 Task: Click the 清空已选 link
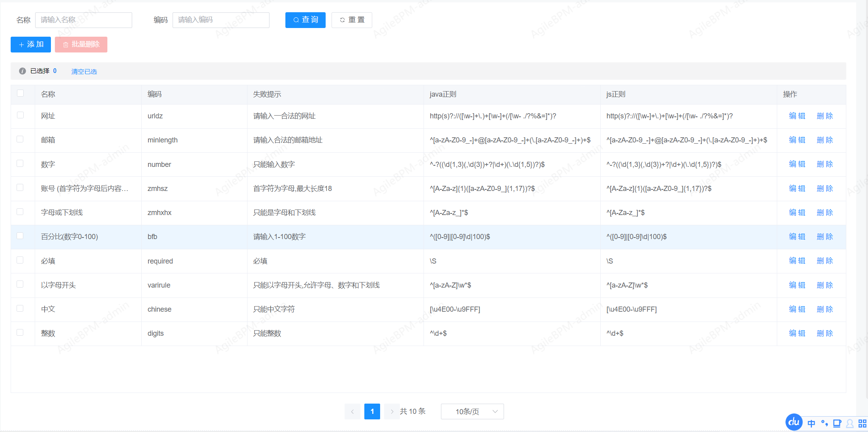[x=84, y=71]
